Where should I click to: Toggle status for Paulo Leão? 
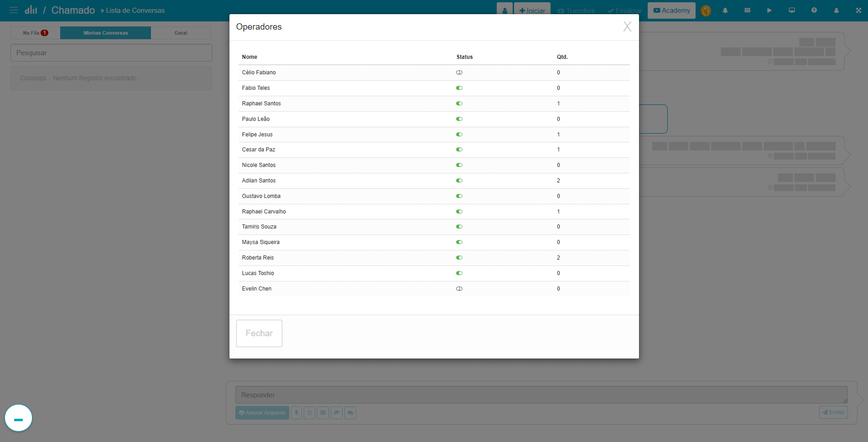(459, 119)
